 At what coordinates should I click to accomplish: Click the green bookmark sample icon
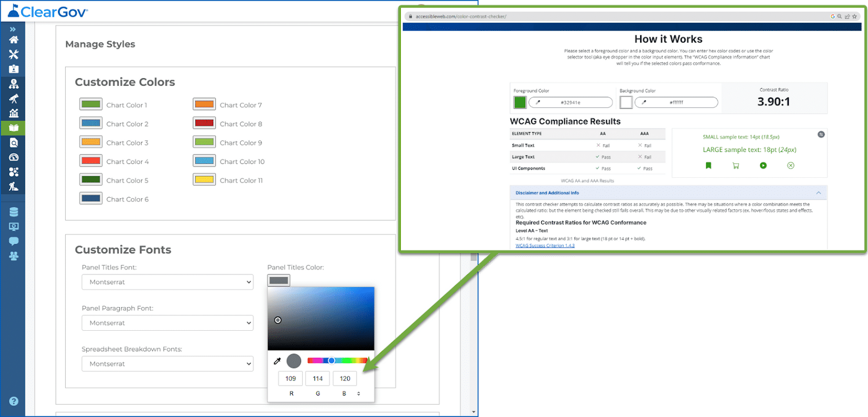(708, 165)
